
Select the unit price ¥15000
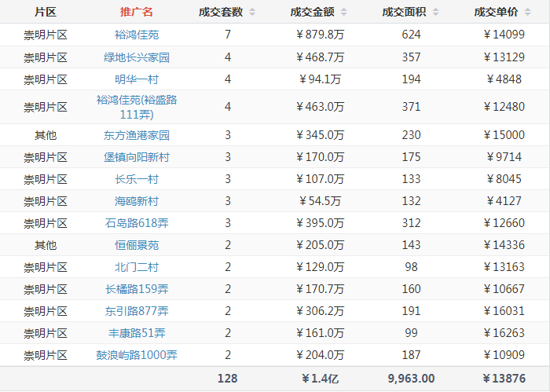point(504,135)
